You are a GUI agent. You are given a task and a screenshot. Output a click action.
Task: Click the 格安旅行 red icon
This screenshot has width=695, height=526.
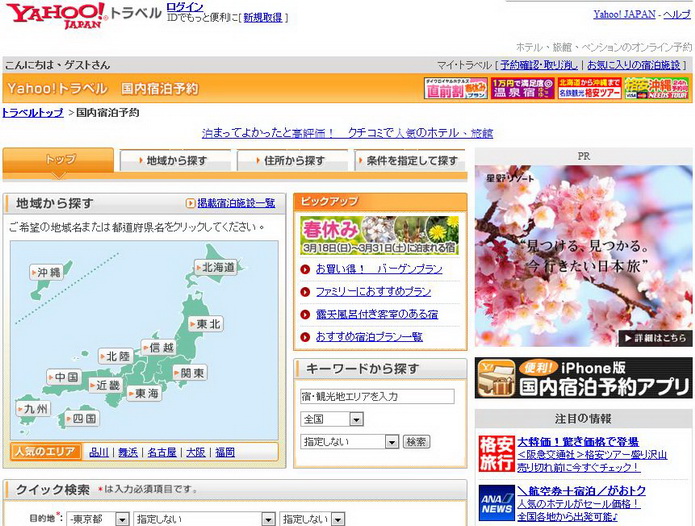tap(496, 454)
